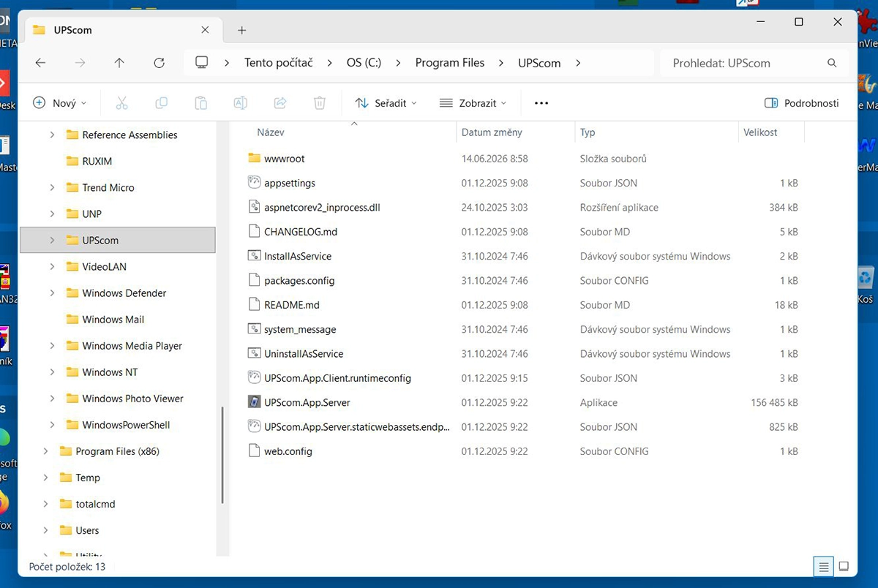
Task: Click the navigation pane vertical scrollbar
Action: click(x=222, y=455)
